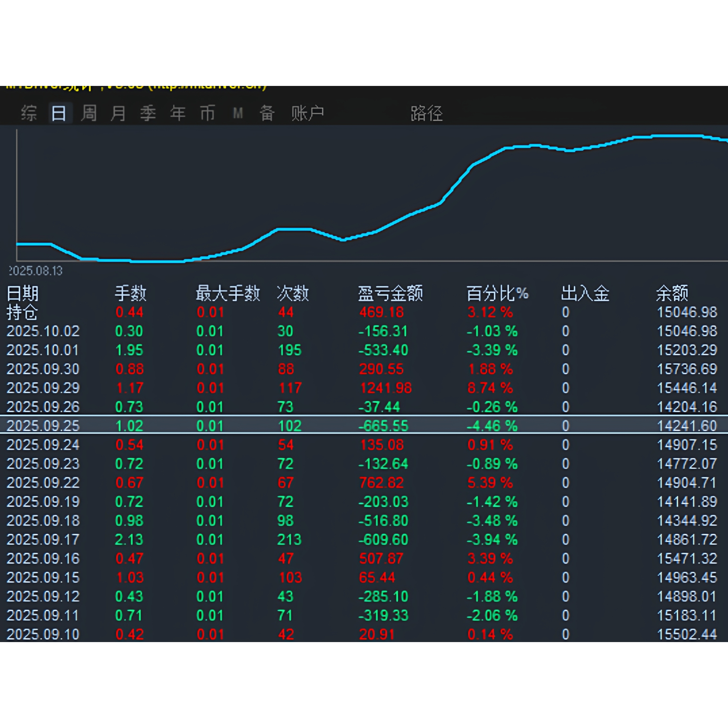Open the 季 quarterly tab
Screen dimensions: 728x728
click(148, 113)
